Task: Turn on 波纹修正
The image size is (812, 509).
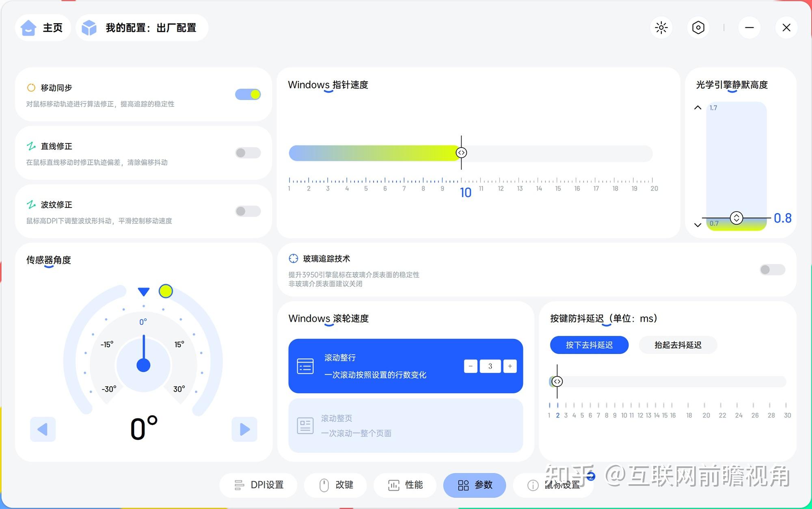Action: click(x=247, y=211)
